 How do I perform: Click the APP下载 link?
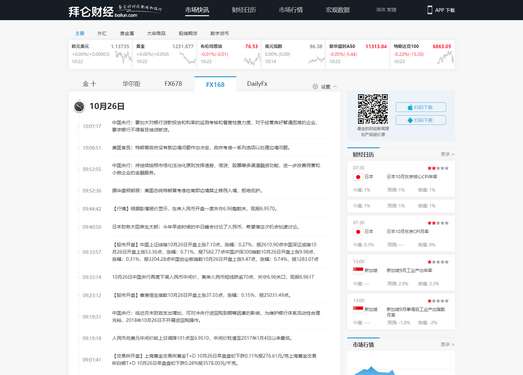tap(445, 10)
